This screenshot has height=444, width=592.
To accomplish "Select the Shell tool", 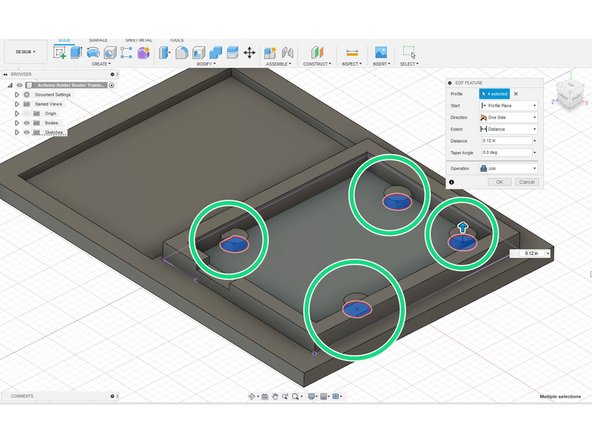I will (x=199, y=52).
